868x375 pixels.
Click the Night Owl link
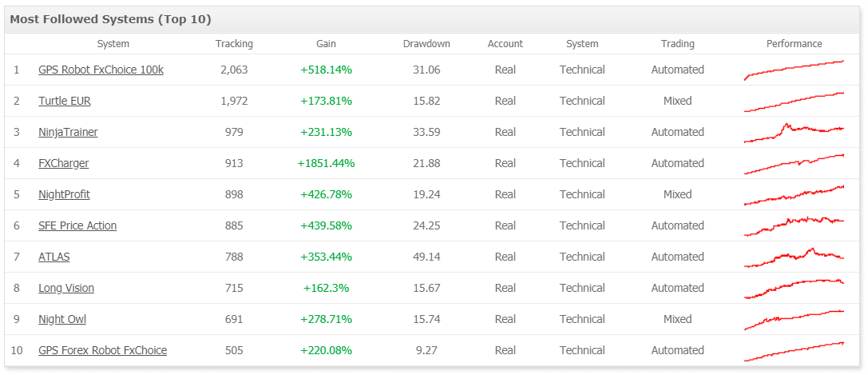62,319
